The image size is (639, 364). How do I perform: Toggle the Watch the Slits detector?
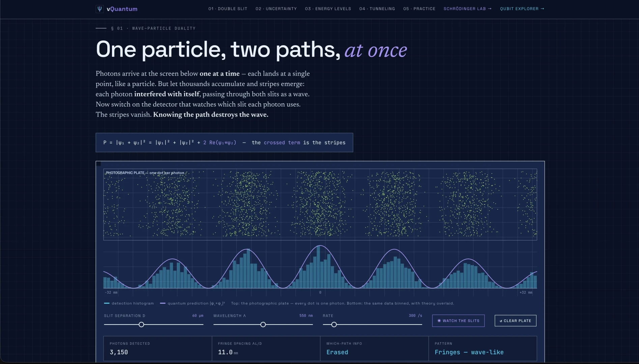458,321
